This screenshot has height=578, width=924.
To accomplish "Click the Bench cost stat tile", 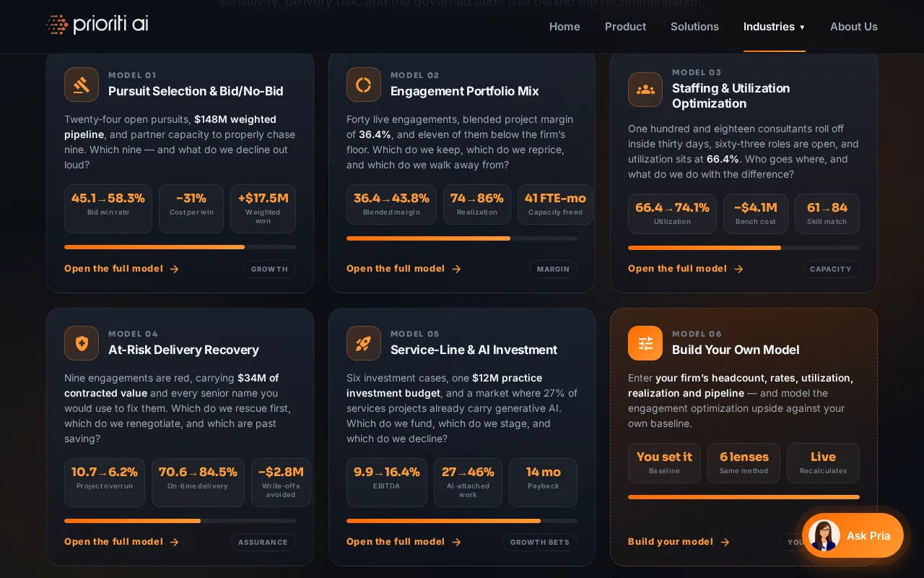I will coord(756,214).
